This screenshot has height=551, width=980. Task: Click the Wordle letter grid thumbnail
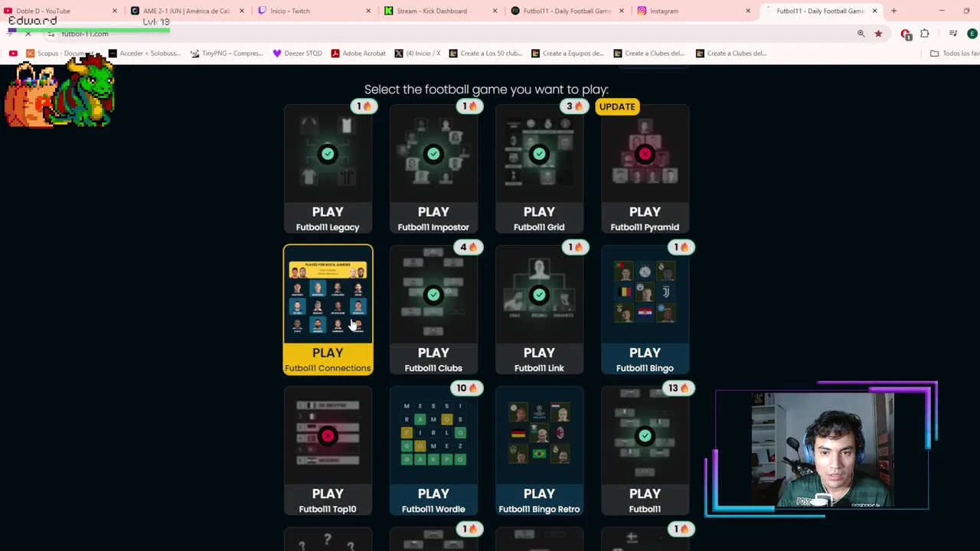point(433,433)
